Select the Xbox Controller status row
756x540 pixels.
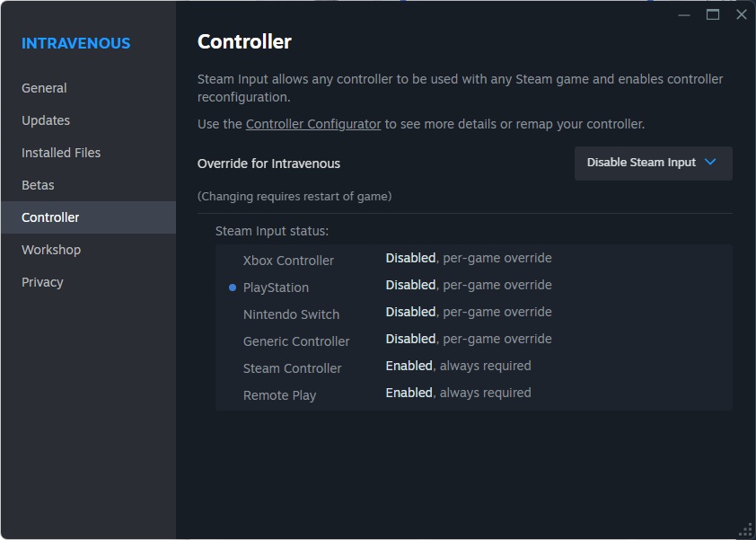(288, 261)
